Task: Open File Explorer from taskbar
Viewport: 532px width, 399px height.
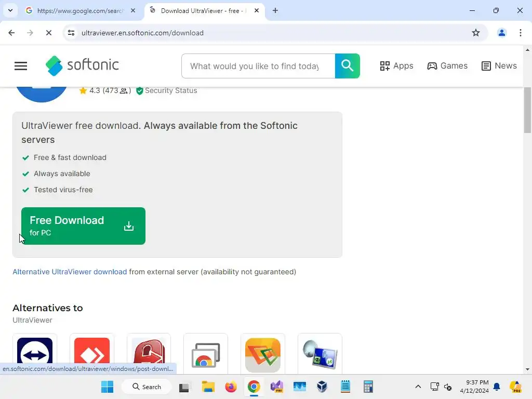Action: [x=208, y=387]
